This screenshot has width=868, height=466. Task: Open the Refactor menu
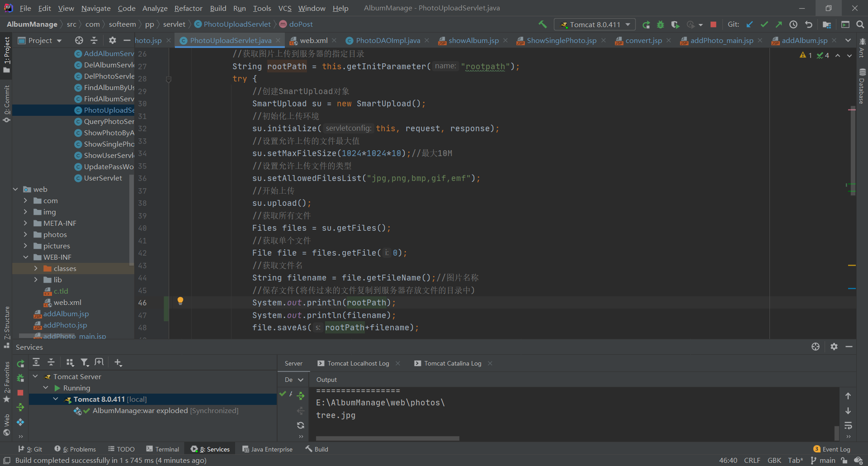(188, 8)
